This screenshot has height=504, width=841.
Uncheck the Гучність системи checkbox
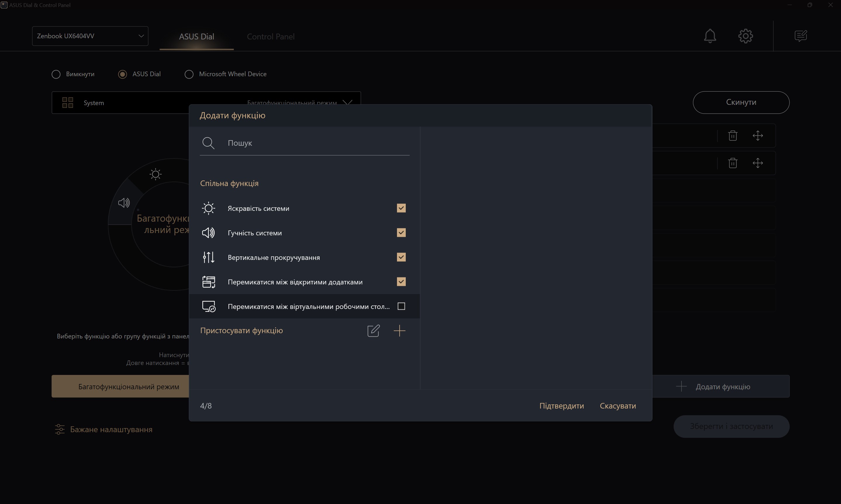pos(401,233)
